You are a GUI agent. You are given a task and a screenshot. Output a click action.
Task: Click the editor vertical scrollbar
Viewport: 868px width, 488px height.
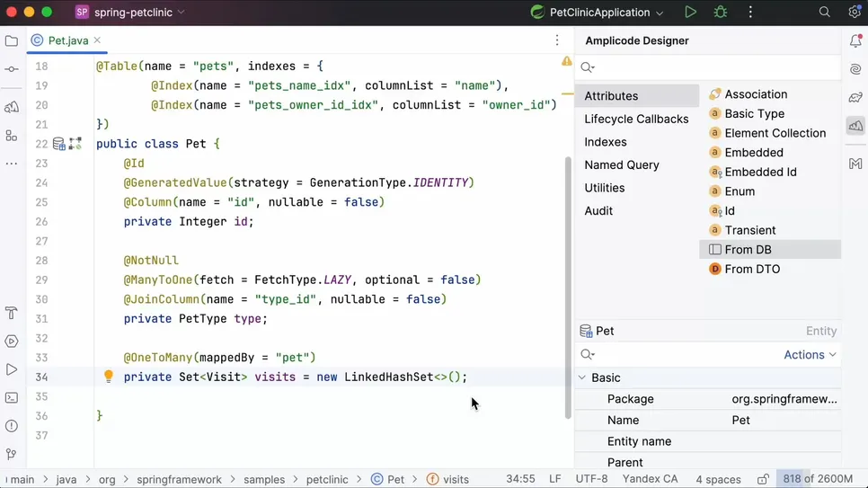568,287
